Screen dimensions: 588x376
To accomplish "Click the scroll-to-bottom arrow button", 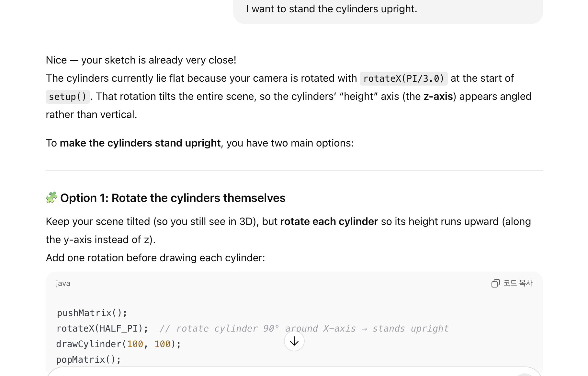I will pyautogui.click(x=294, y=341).
